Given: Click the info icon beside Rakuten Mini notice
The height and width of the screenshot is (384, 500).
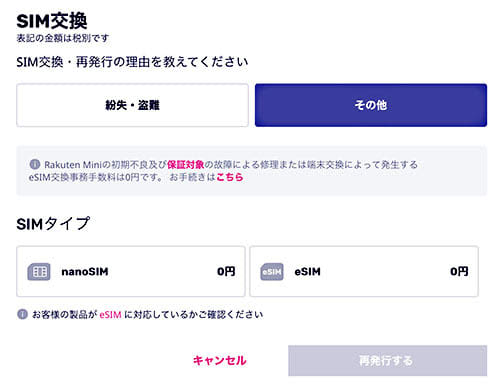Looking at the screenshot, I should 35,164.
